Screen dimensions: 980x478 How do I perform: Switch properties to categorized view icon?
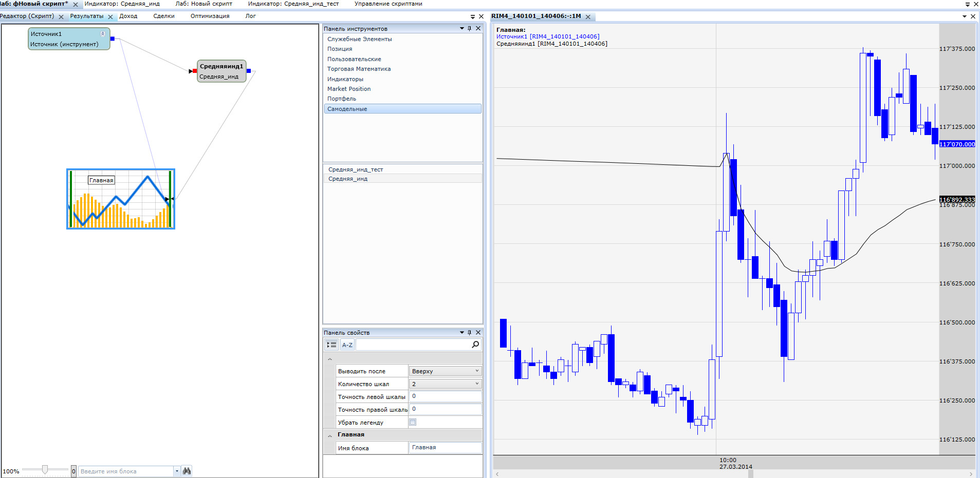pyautogui.click(x=331, y=345)
